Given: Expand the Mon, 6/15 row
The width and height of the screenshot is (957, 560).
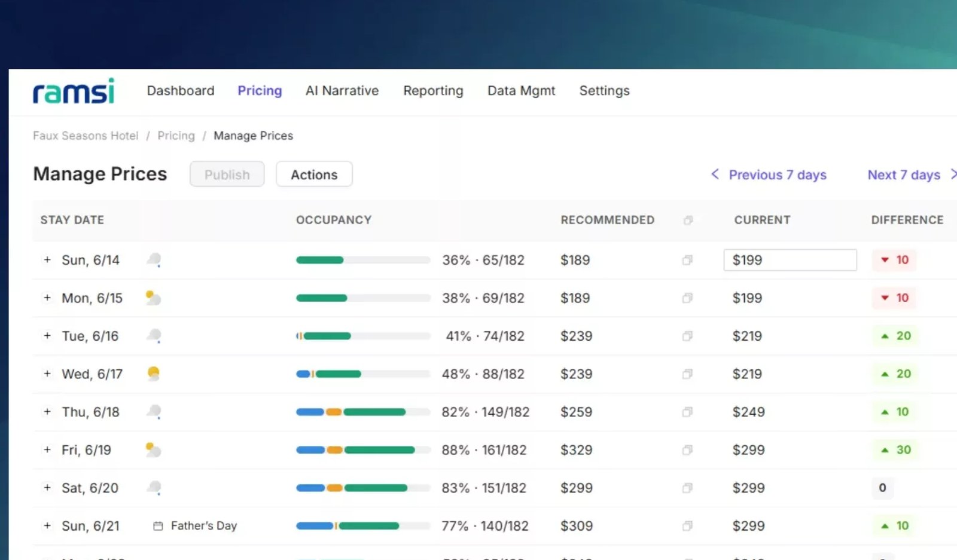Looking at the screenshot, I should pos(47,298).
